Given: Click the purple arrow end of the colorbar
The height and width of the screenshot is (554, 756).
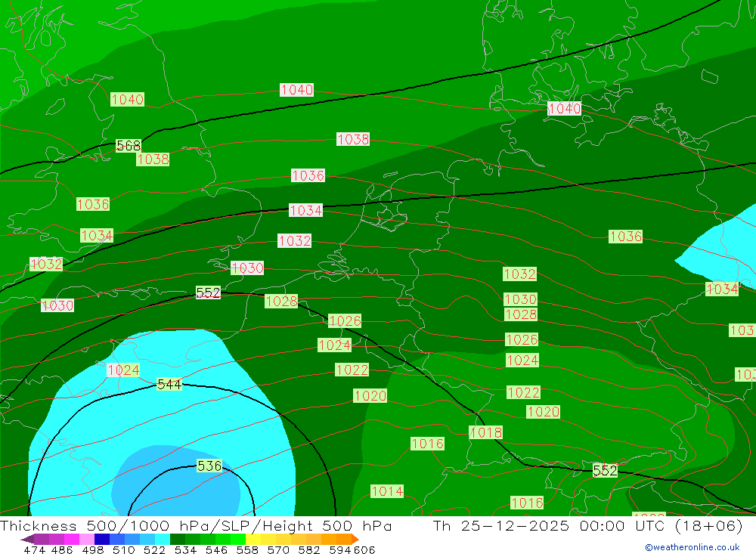Looking at the screenshot, I should (x=27, y=539).
